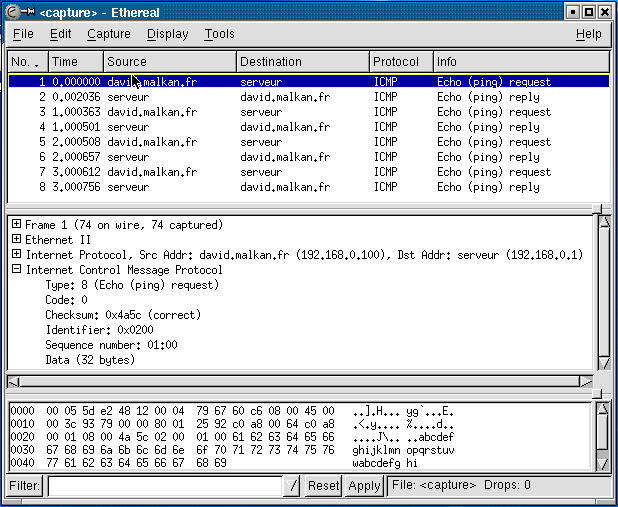
Task: Click the hex dump row 0000
Action: coord(233,411)
